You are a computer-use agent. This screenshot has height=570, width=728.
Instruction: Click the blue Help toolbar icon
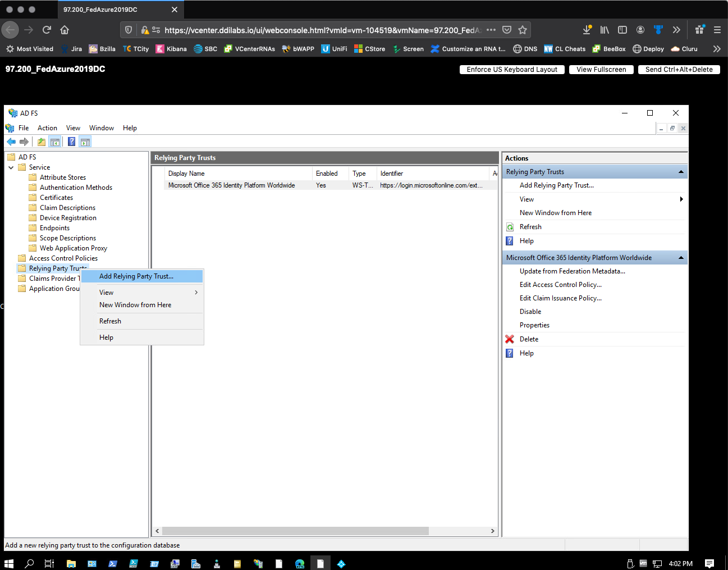click(72, 142)
